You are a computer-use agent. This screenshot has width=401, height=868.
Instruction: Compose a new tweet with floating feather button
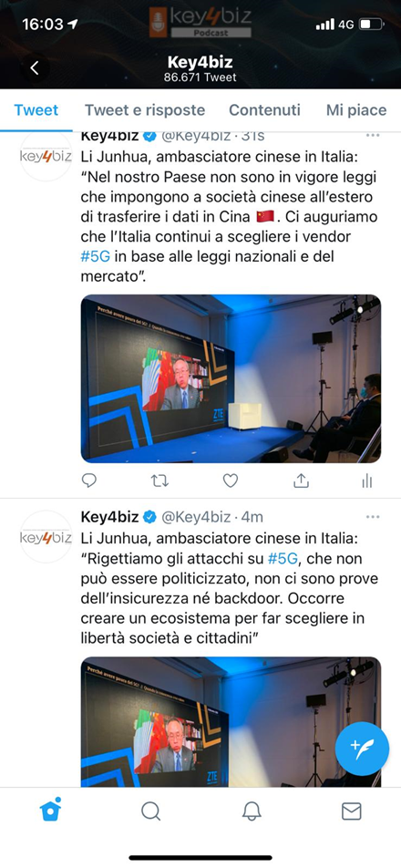point(363,749)
